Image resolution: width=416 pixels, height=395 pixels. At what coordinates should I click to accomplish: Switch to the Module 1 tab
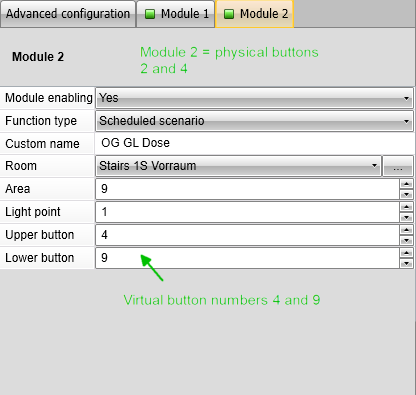point(176,14)
